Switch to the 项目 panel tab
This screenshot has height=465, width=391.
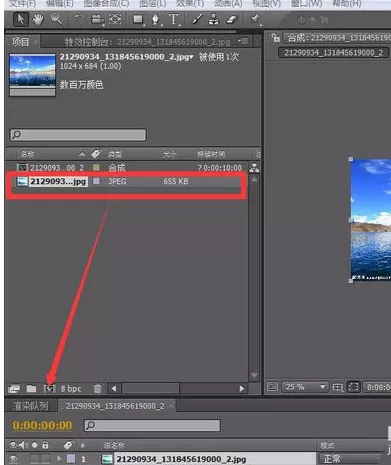20,42
